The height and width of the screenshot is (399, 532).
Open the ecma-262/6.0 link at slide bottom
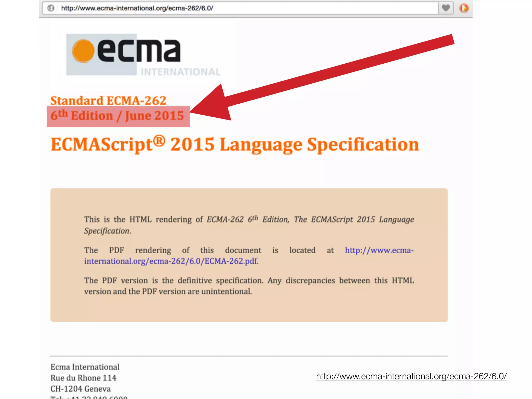click(x=411, y=376)
